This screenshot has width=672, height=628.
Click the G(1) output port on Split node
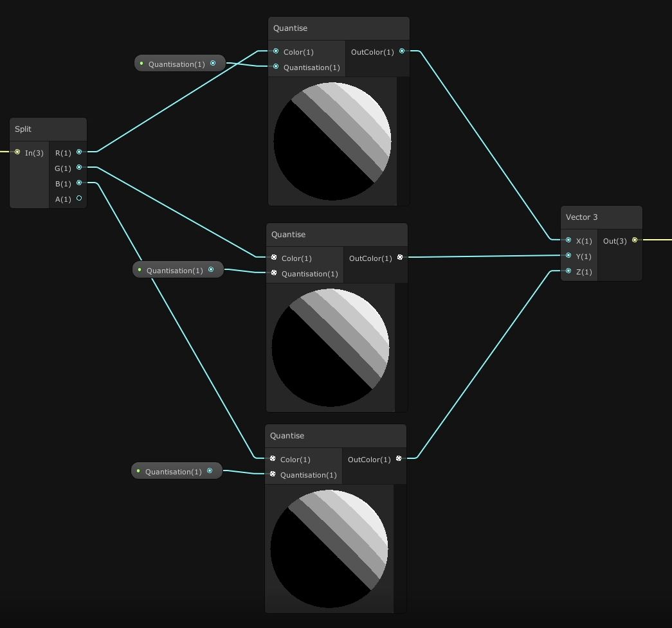click(x=79, y=168)
